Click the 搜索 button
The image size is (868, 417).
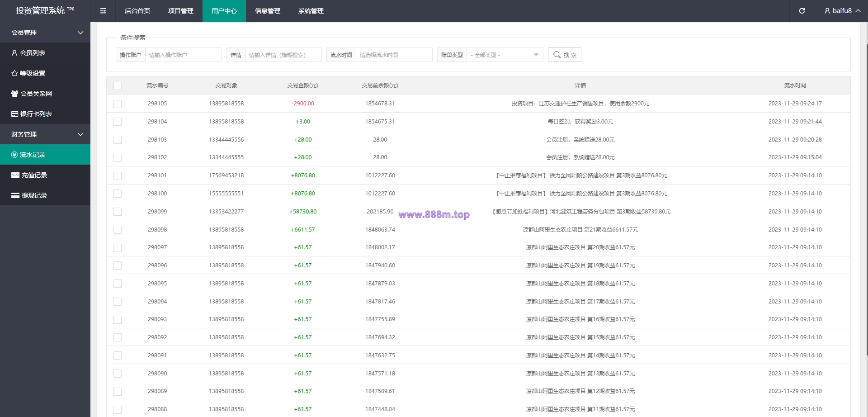(565, 55)
